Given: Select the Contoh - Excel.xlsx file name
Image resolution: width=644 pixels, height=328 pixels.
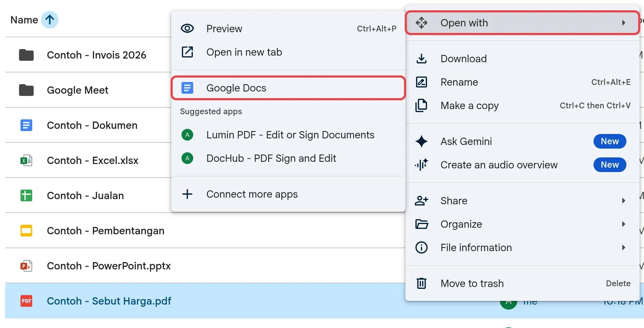Looking at the screenshot, I should [x=93, y=160].
